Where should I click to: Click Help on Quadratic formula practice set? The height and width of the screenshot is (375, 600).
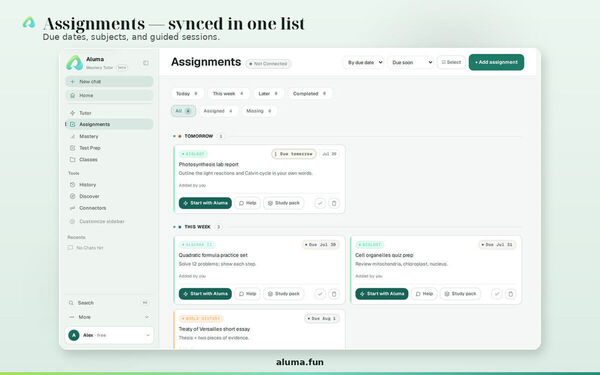248,294
